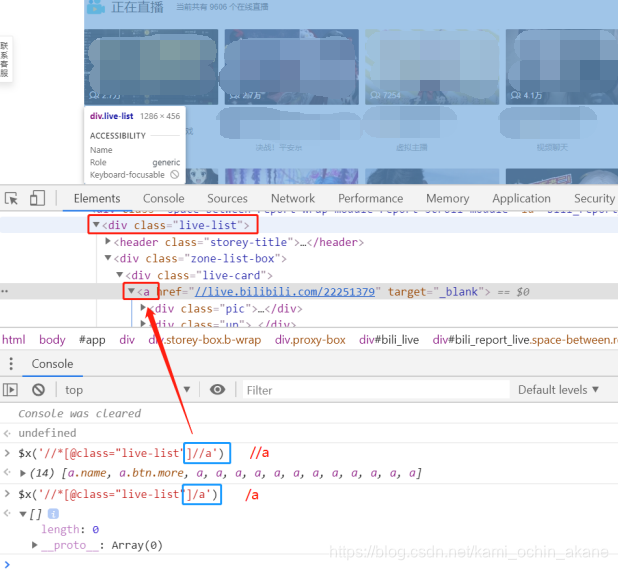Click the 虚拟主播 category label

pos(411,147)
